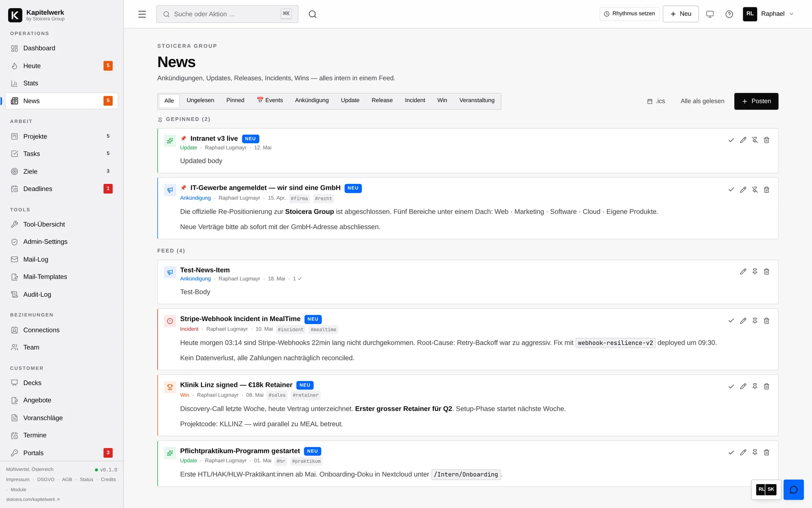Filter feed by Ungelesen

[x=200, y=100]
